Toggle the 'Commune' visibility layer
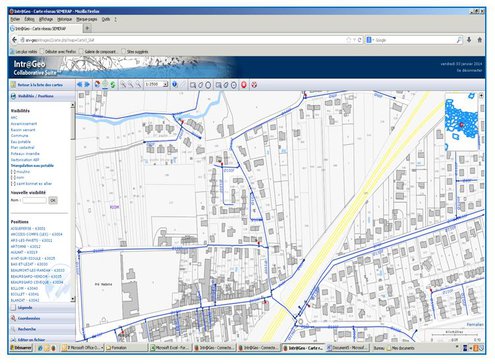The height and width of the screenshot is (364, 495). click(x=19, y=136)
